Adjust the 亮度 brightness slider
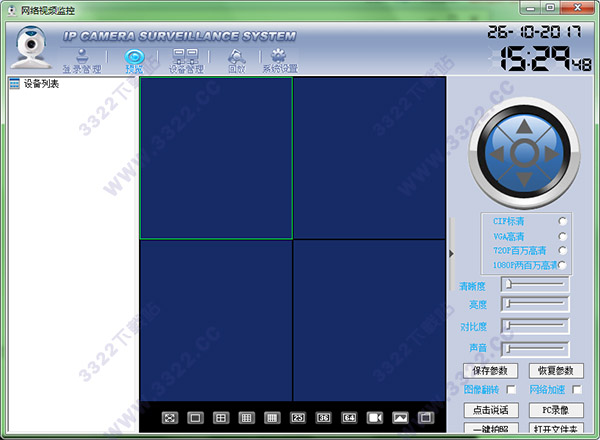Viewport: 600px width, 440px height. click(x=535, y=304)
